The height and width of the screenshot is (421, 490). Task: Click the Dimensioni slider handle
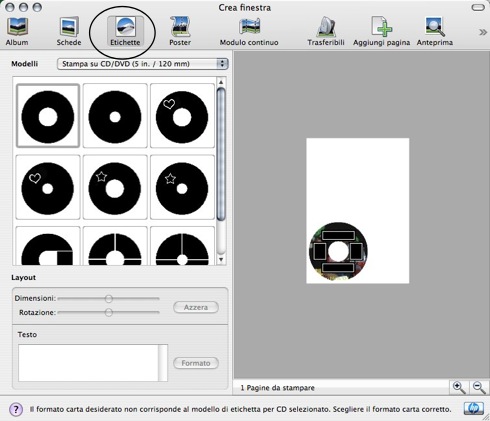(x=109, y=299)
